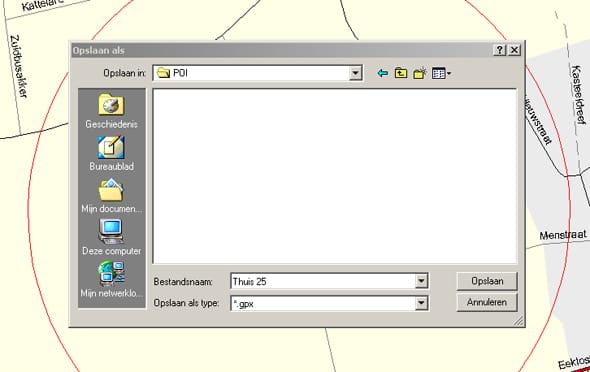The width and height of the screenshot is (590, 372).
Task: Expand the Opslaan in folder dropdown
Action: click(x=355, y=73)
